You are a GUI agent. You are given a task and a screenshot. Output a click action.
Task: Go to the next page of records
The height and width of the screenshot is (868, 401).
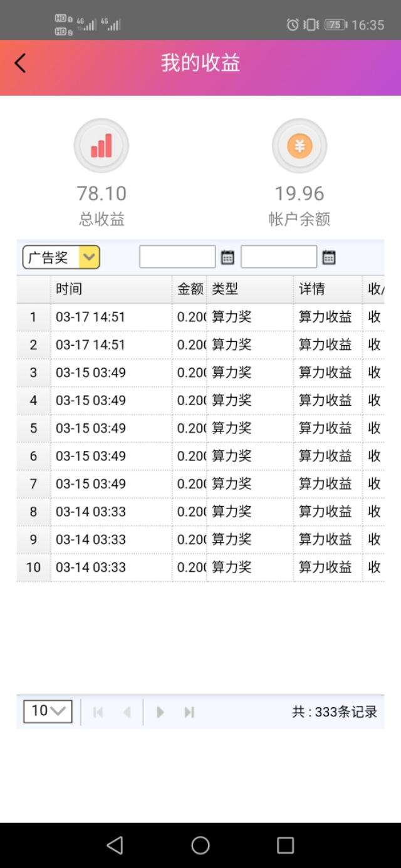click(x=160, y=711)
